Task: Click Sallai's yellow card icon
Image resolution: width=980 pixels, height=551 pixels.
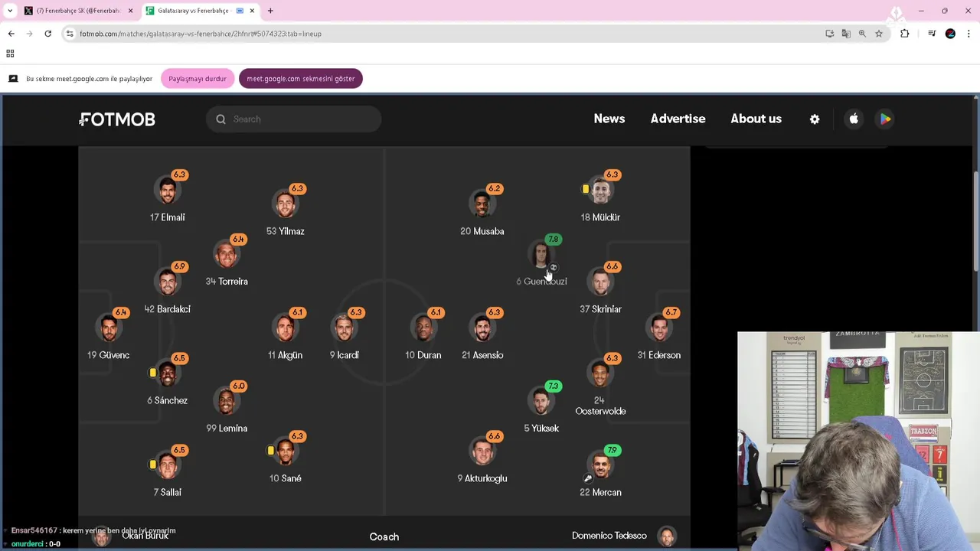Action: (153, 465)
